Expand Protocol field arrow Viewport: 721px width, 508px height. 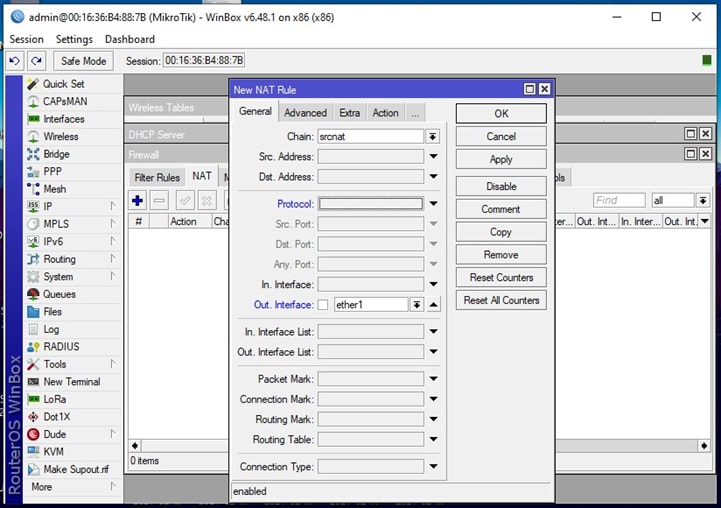433,204
